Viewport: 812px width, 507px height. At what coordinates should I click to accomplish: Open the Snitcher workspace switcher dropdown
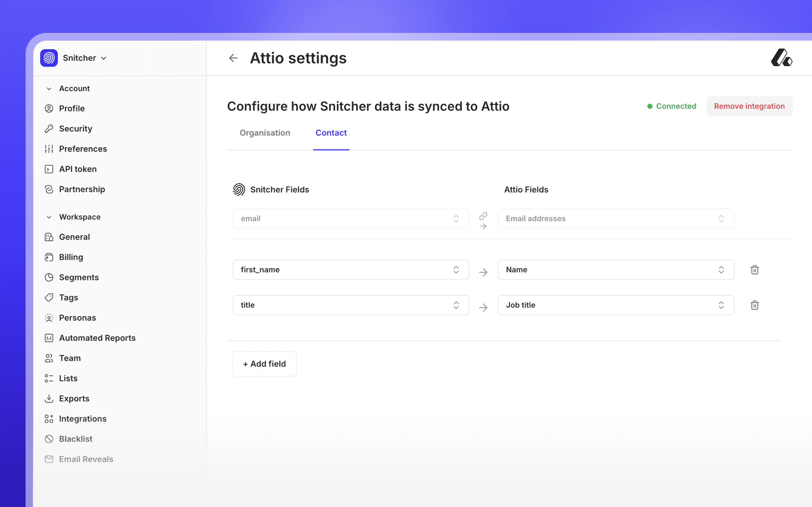(104, 58)
